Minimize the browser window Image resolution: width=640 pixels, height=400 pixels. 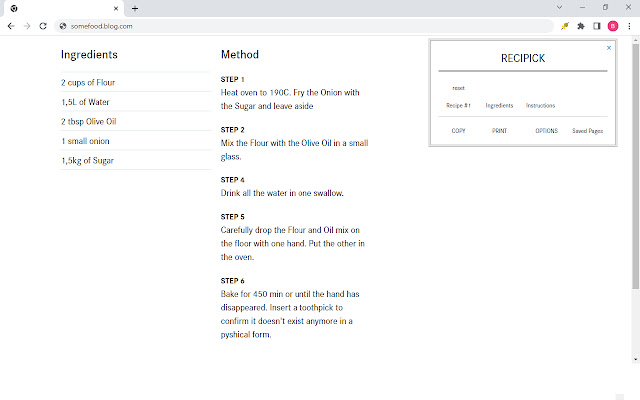(582, 7)
